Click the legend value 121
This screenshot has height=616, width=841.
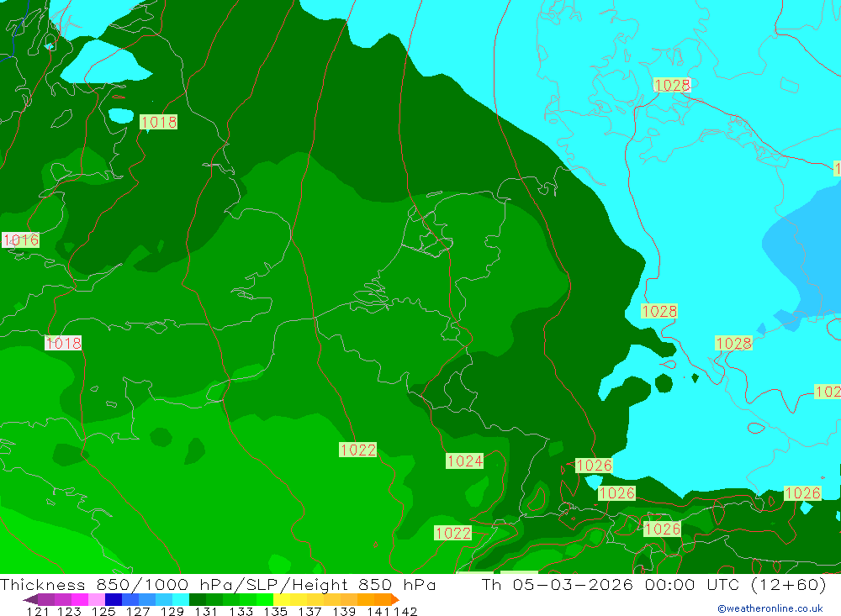(38, 611)
